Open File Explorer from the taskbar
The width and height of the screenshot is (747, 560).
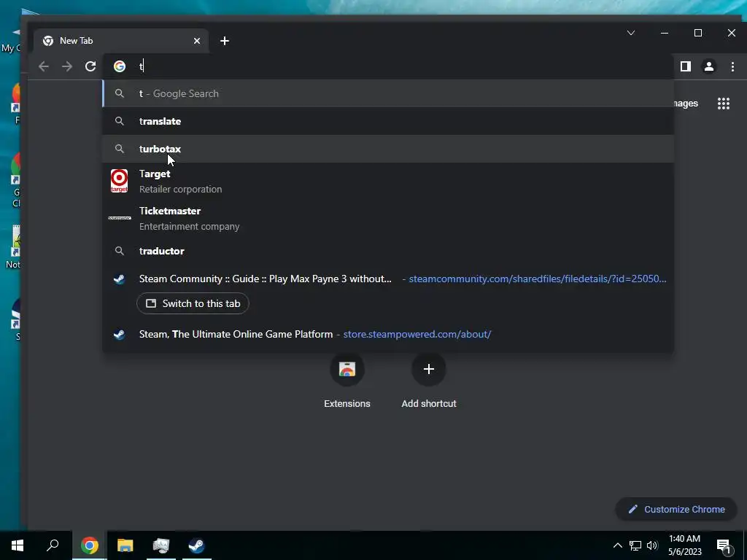coord(125,545)
